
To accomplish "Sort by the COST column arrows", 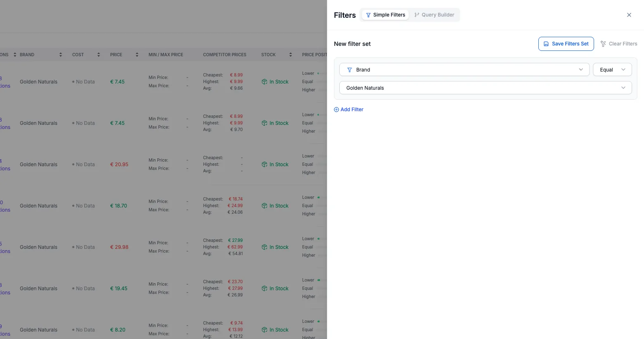I will pyautogui.click(x=99, y=55).
